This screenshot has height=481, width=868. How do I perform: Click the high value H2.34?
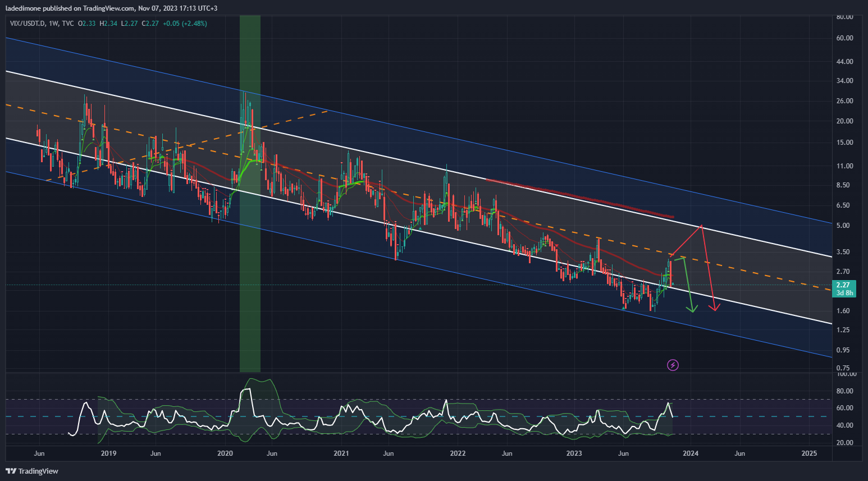(x=108, y=24)
